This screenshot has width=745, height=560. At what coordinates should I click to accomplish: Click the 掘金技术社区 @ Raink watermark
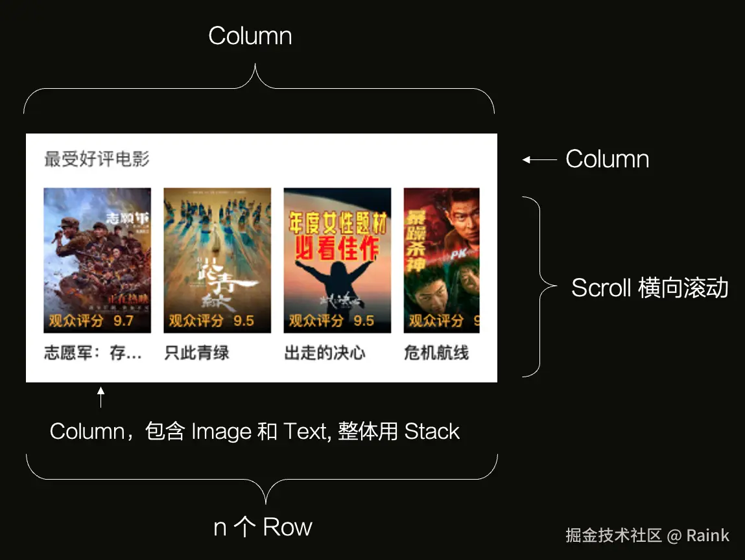coord(647,535)
